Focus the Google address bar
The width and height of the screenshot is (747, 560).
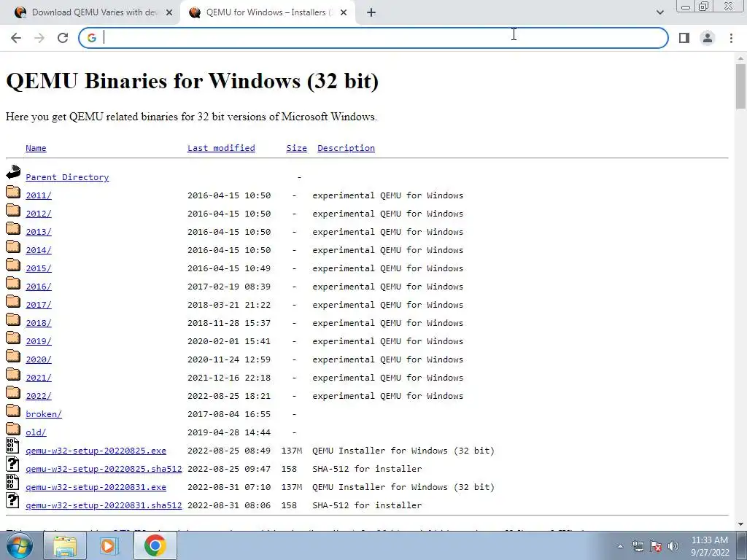coord(373,38)
